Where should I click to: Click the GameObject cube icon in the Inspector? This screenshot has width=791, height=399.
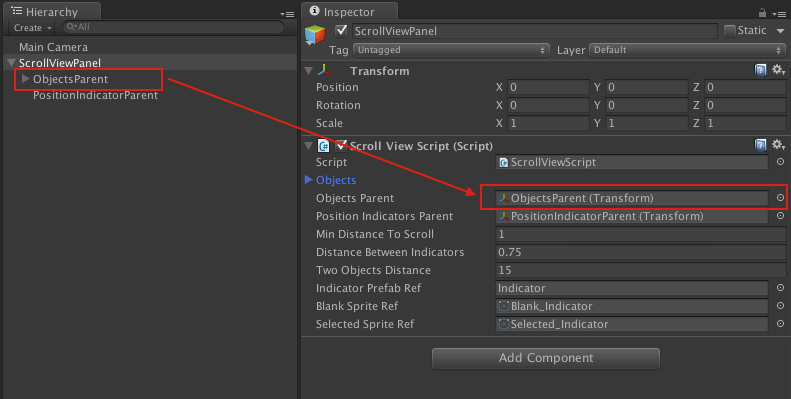tap(315, 35)
